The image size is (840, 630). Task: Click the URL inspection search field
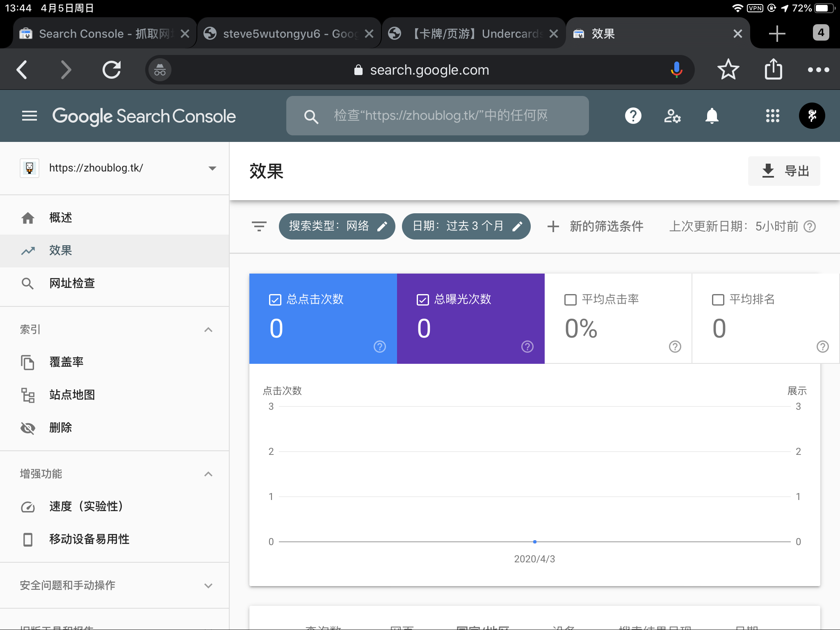441,116
